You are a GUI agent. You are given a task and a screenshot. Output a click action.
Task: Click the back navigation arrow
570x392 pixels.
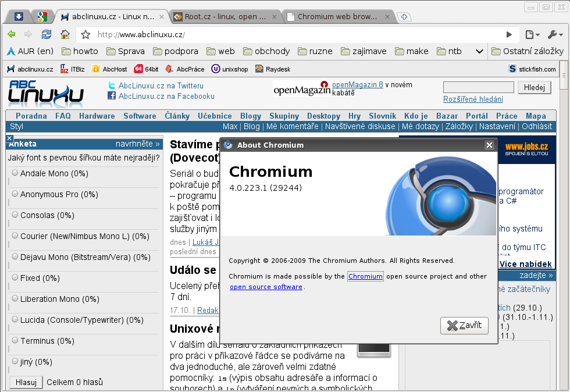(11, 34)
